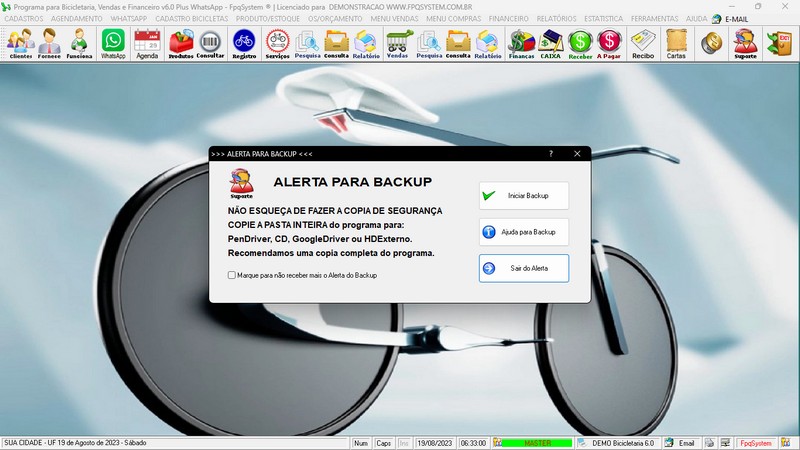
Task: Open the Produtos toolbox icon
Action: pos(181,44)
